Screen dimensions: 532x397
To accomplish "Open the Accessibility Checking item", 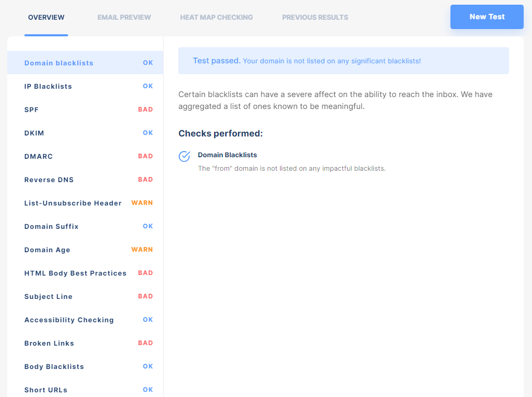I will pyautogui.click(x=85, y=320).
